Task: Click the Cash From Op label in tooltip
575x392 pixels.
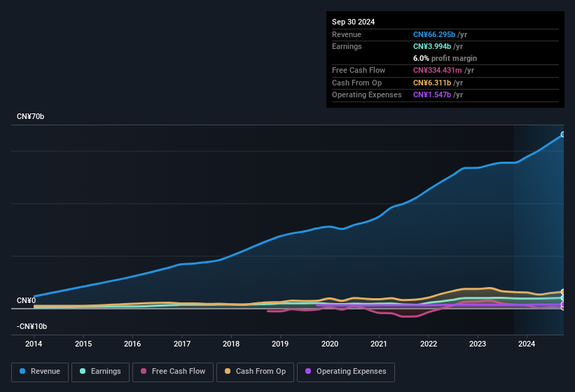Action: tap(356, 83)
